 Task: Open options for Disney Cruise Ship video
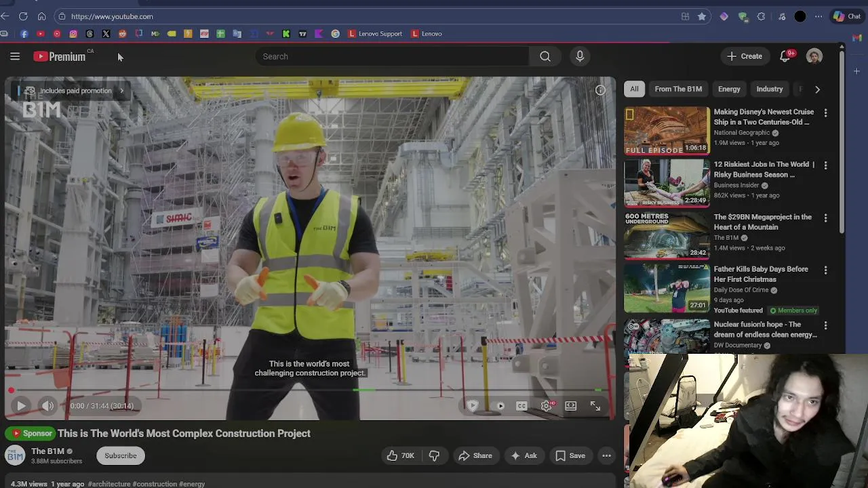[x=825, y=113]
